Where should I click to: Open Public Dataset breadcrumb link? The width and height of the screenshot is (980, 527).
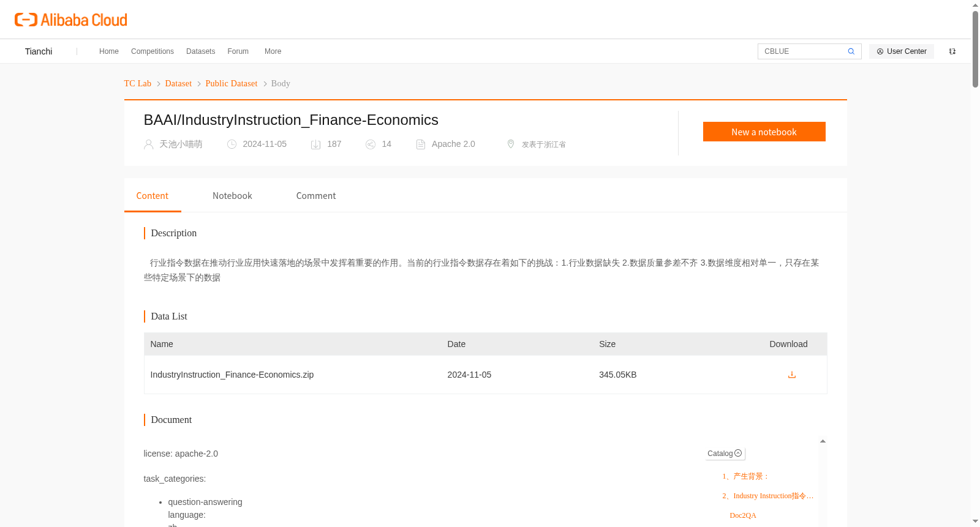click(x=232, y=84)
